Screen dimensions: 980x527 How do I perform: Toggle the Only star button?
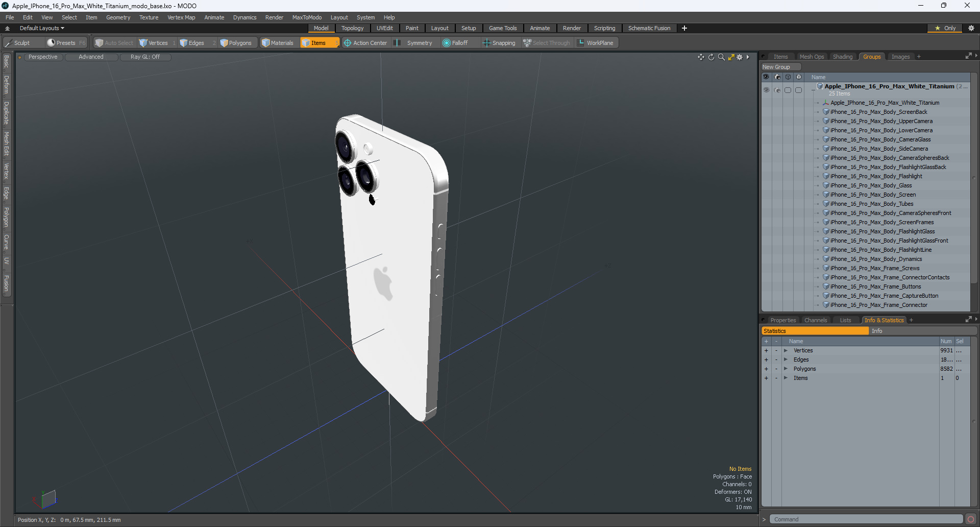(945, 28)
